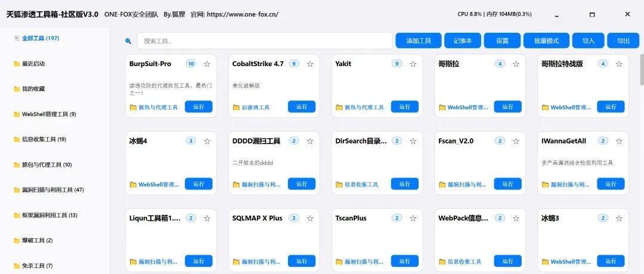Open the 记事本 notepad
Image resolution: width=644 pixels, height=274 pixels.
[463, 41]
